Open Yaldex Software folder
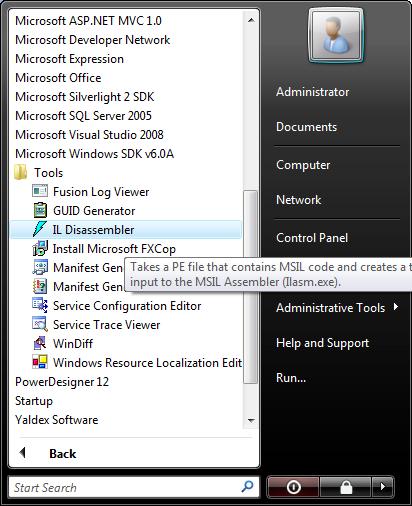Screen dimensions: 412x506 pyautogui.click(x=57, y=420)
